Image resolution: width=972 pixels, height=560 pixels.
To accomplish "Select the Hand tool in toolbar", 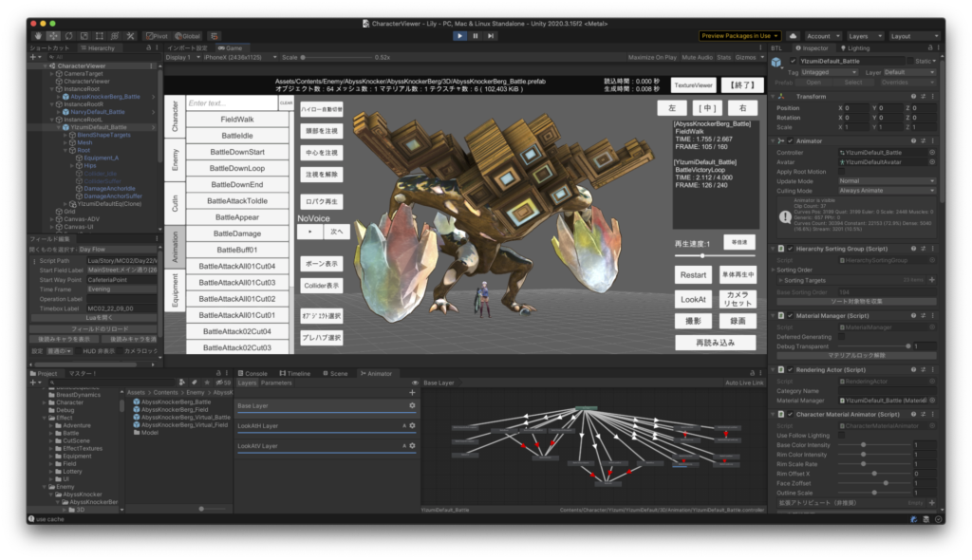I will click(38, 36).
